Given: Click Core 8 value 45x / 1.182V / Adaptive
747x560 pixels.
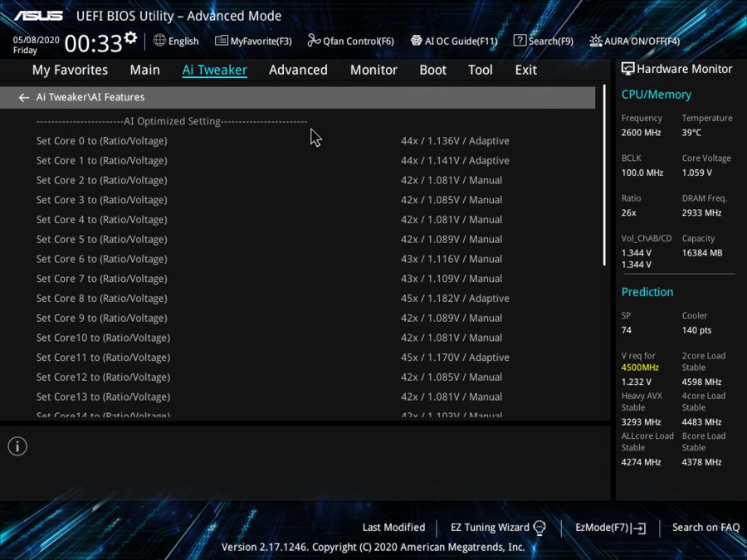Looking at the screenshot, I should click(x=455, y=299).
